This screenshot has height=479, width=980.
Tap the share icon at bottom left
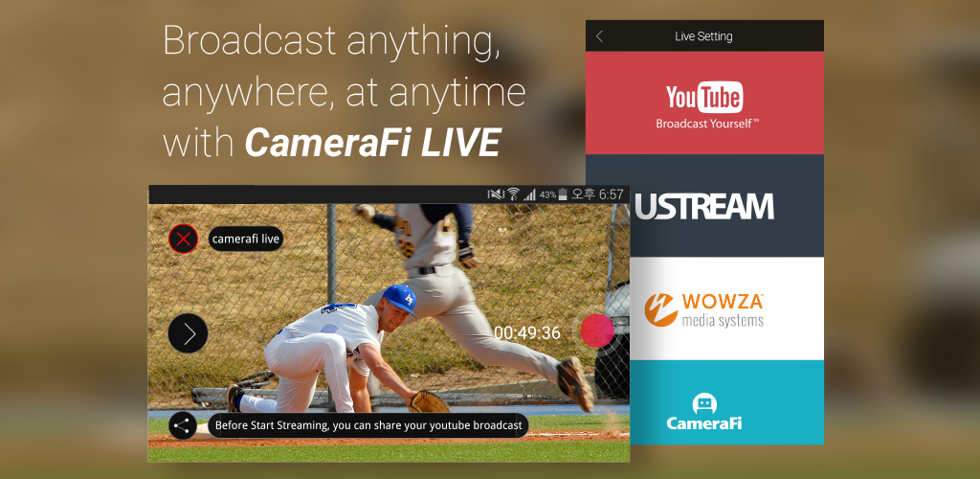pyautogui.click(x=183, y=425)
